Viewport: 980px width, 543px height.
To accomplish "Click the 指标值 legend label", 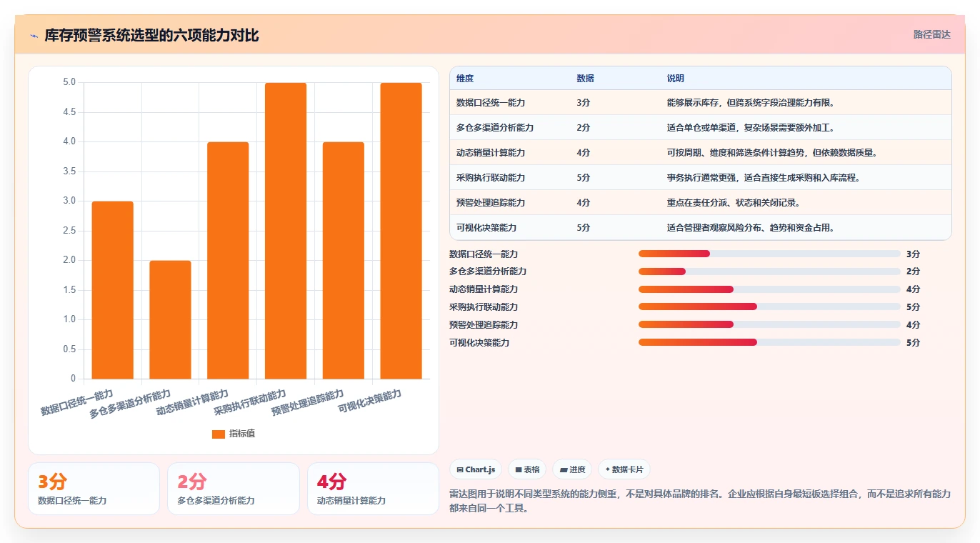I will (x=242, y=434).
